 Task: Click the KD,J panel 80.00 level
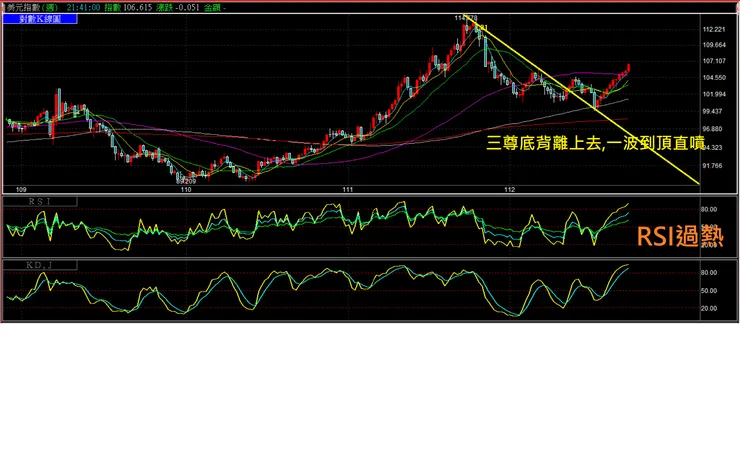click(709, 273)
